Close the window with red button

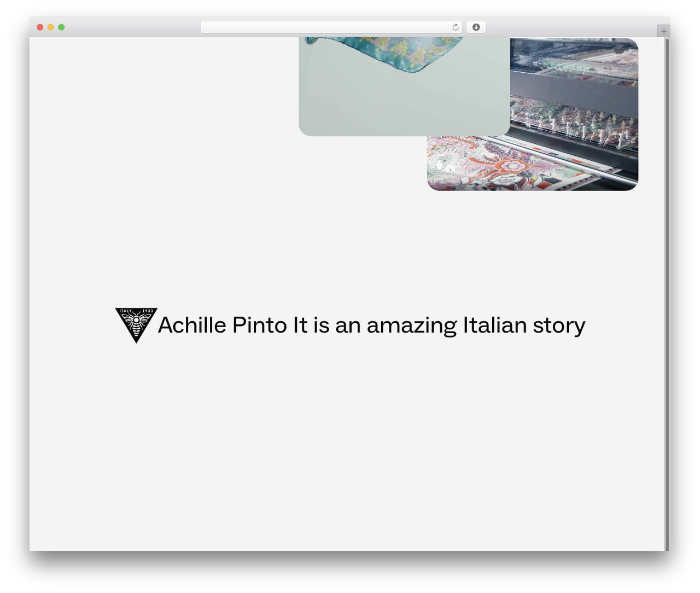tap(40, 27)
